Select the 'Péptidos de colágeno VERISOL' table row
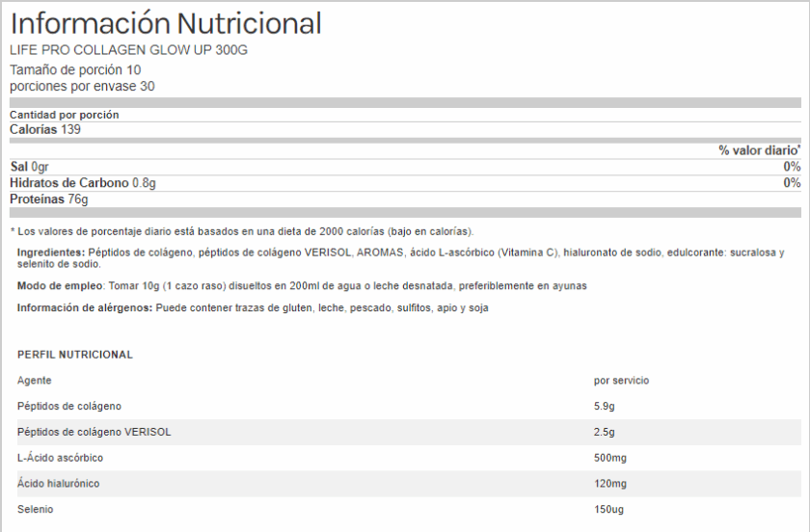This screenshot has width=810, height=532. coord(94,432)
